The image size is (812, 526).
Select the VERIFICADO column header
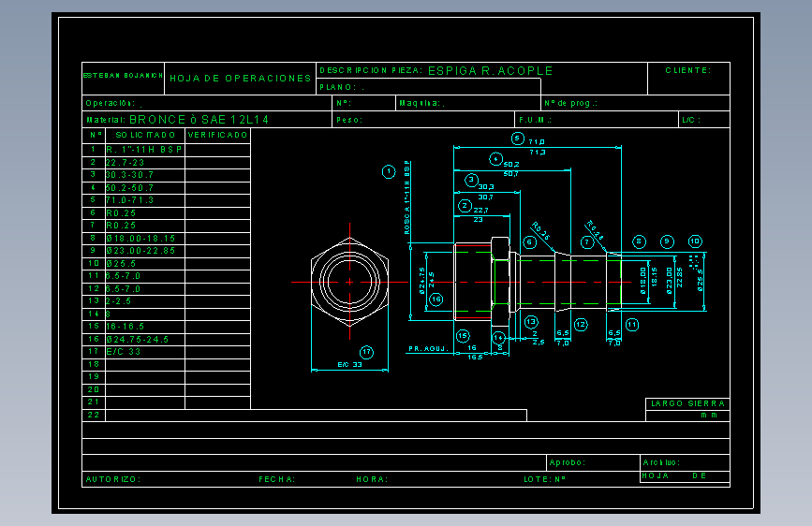click(217, 135)
